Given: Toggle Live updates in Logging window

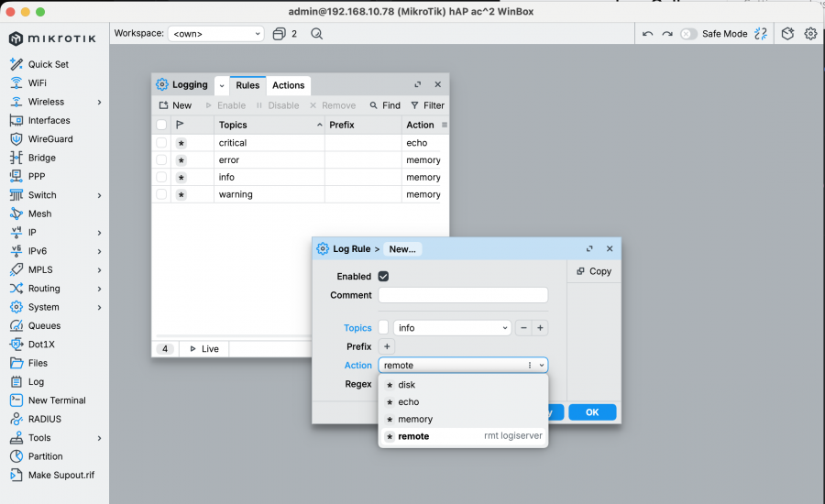Looking at the screenshot, I should coord(204,349).
